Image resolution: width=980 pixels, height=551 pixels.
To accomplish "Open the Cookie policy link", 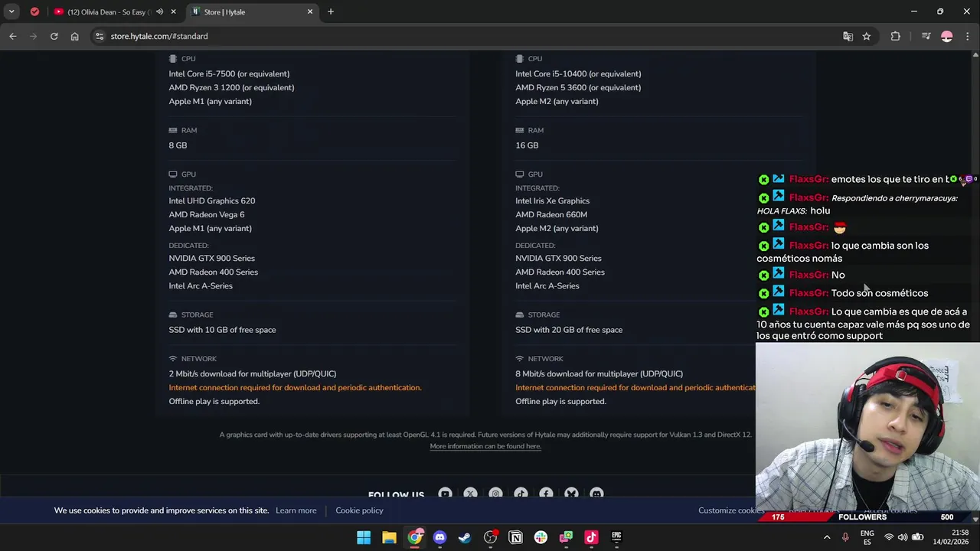I will click(x=359, y=510).
